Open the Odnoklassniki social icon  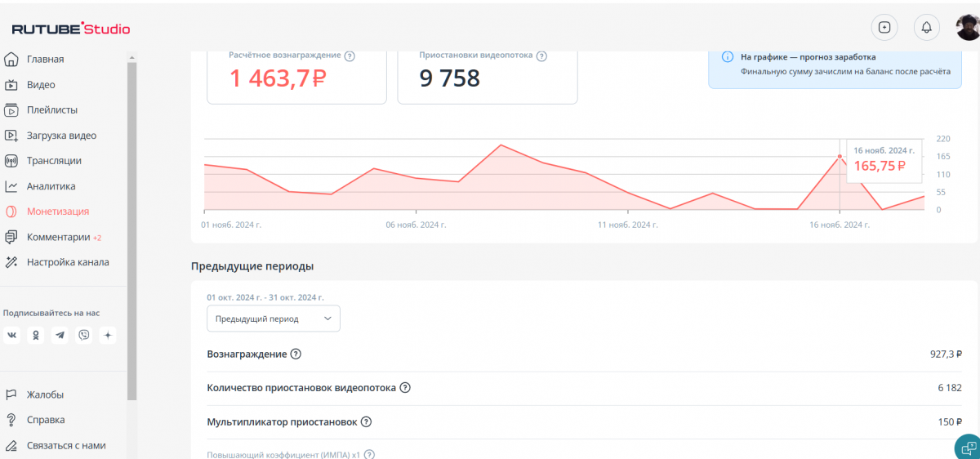pos(36,336)
